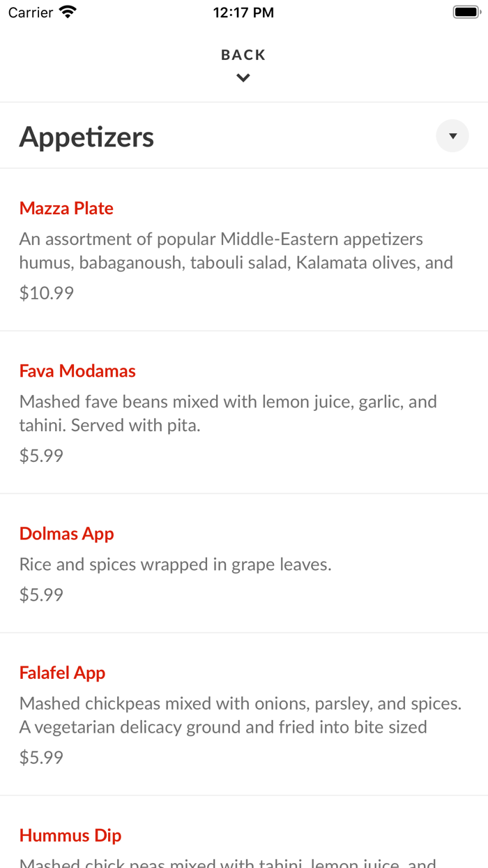Tap the WiFi signal icon in status bar

[x=66, y=11]
